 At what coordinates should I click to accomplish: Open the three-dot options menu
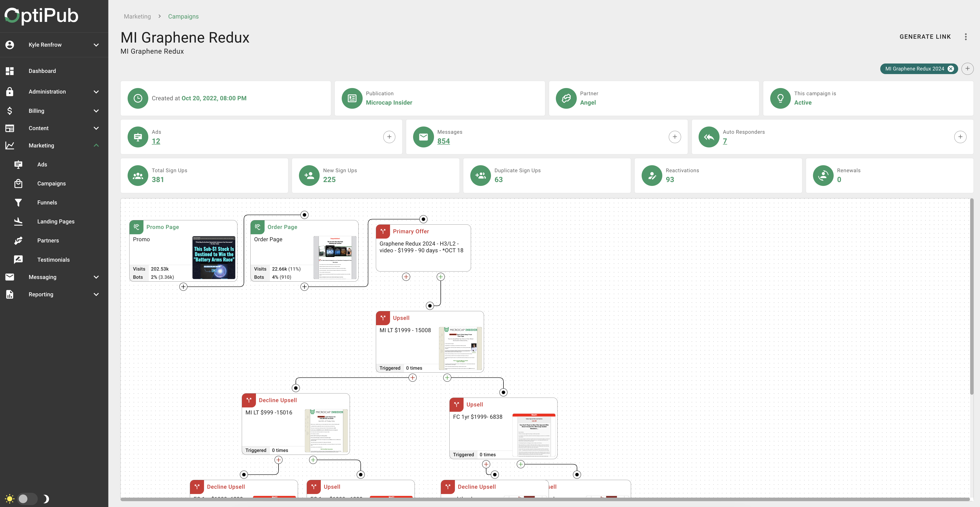(x=966, y=37)
